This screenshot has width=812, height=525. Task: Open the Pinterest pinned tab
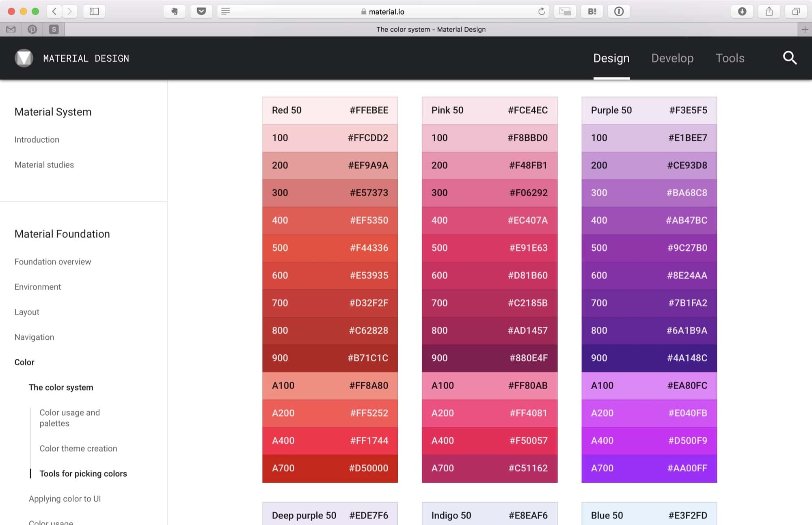pos(32,29)
